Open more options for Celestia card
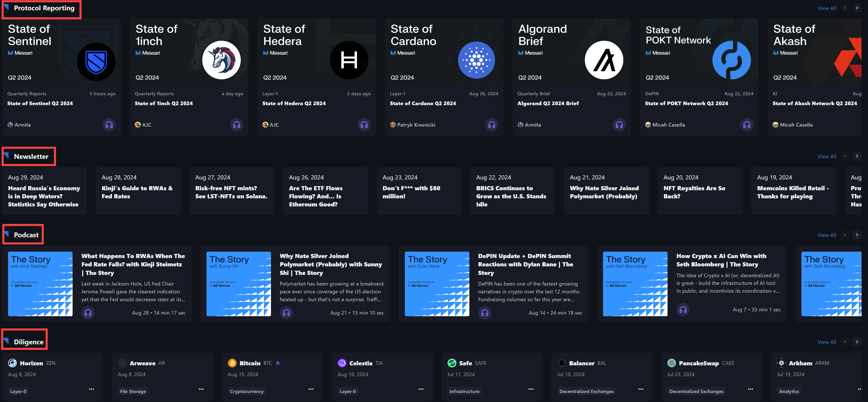Viewport: 868px width, 402px height. pyautogui.click(x=421, y=389)
